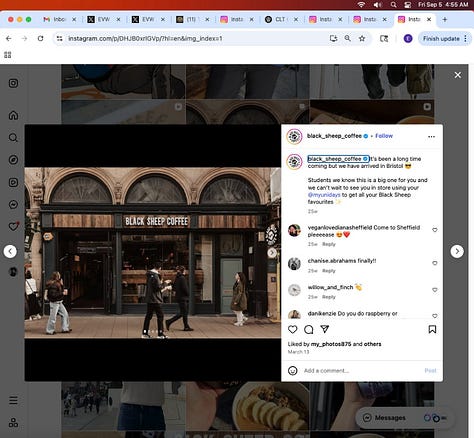Open the apps grid in bookmarks bar
The height and width of the screenshot is (438, 474).
(x=8, y=55)
